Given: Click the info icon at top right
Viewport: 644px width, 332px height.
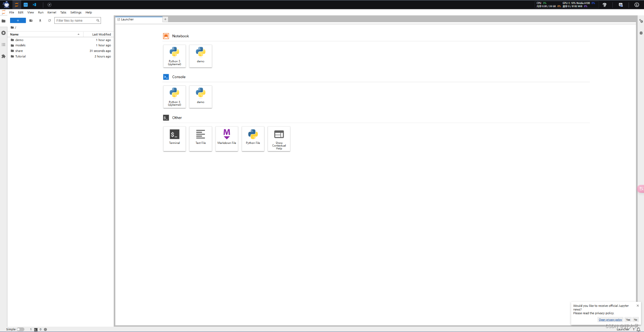Looking at the screenshot, I should coord(636,5).
